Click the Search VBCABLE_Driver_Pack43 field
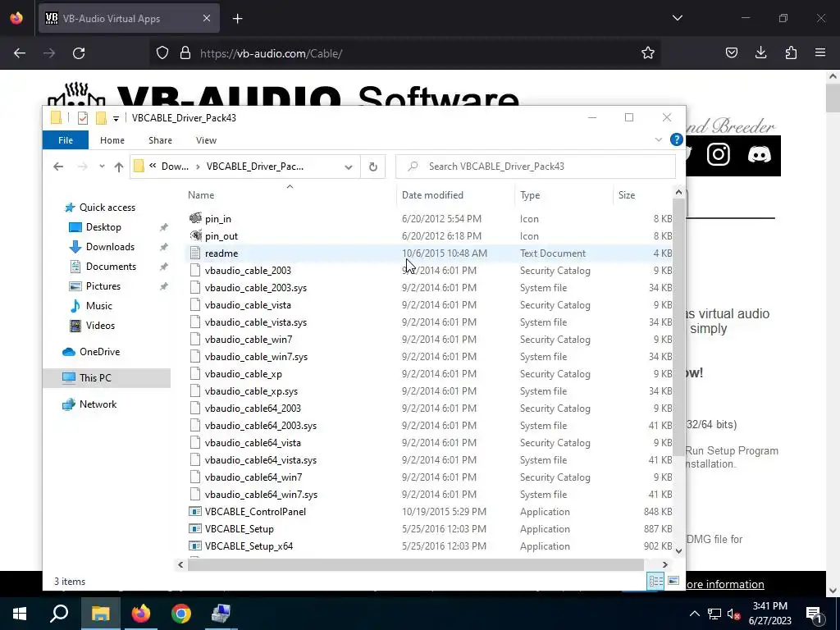The width and height of the screenshot is (840, 630). pos(536,167)
